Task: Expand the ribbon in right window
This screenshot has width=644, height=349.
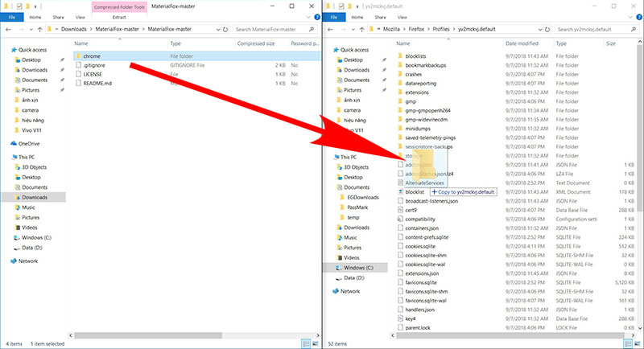Action: point(630,17)
